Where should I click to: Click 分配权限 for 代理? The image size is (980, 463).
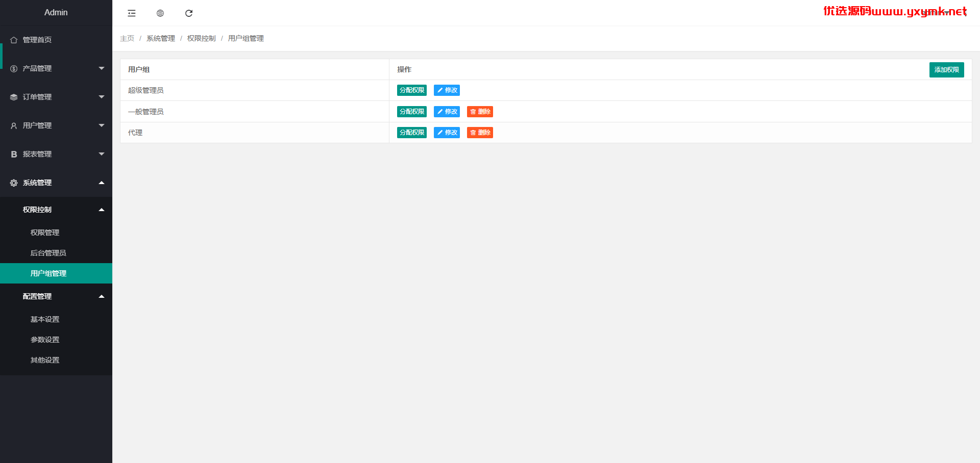(x=412, y=133)
